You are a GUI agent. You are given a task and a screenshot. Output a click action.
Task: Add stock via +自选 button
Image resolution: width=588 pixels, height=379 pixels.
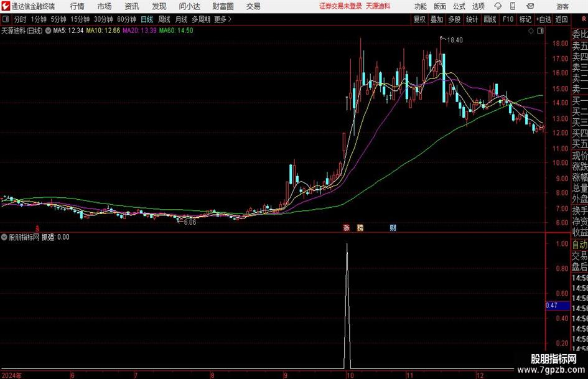[x=543, y=19]
